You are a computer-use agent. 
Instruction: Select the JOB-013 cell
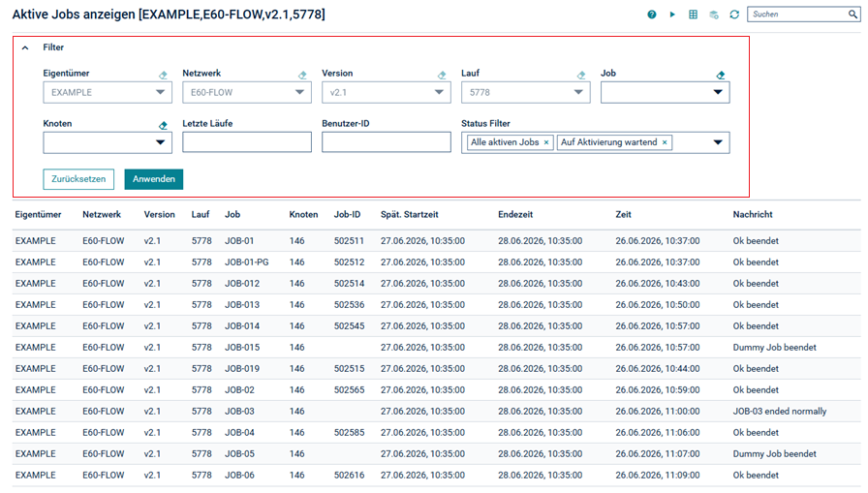[242, 305]
